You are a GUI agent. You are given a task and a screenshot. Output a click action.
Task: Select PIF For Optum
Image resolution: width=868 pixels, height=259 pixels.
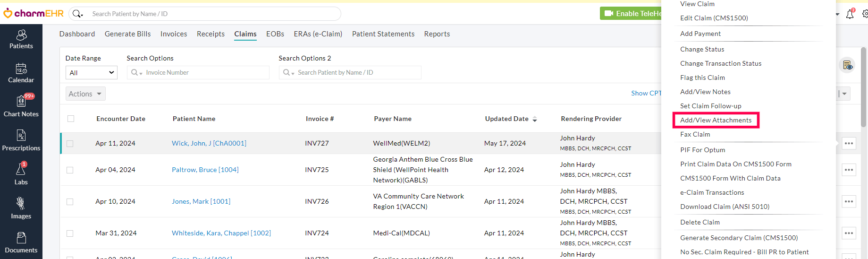tap(703, 150)
